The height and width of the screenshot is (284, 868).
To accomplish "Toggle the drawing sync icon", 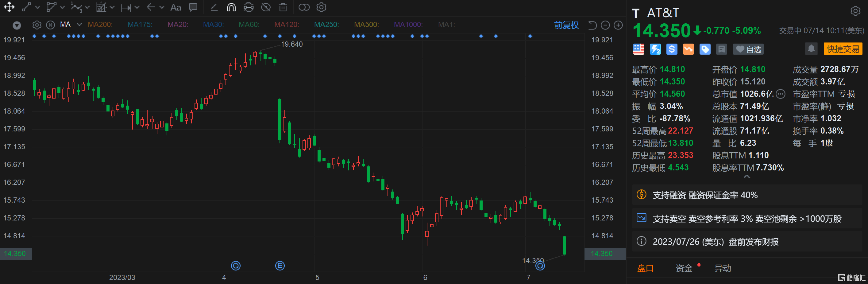I will 249,7.
